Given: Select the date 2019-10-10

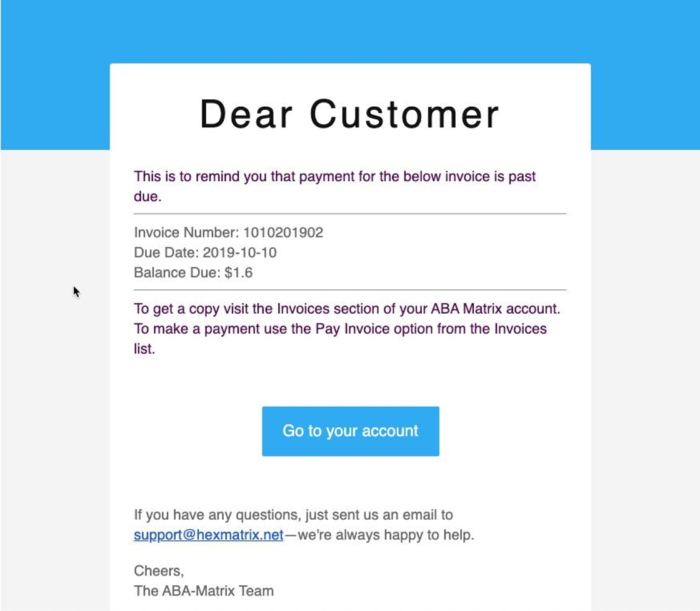Looking at the screenshot, I should pyautogui.click(x=239, y=253).
